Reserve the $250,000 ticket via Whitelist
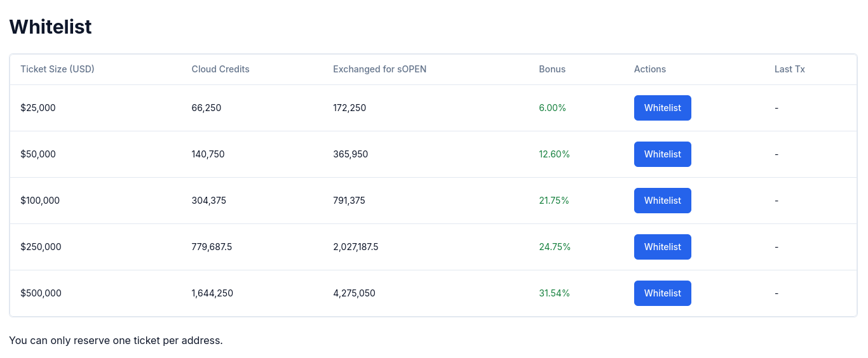The width and height of the screenshot is (868, 358). (662, 247)
